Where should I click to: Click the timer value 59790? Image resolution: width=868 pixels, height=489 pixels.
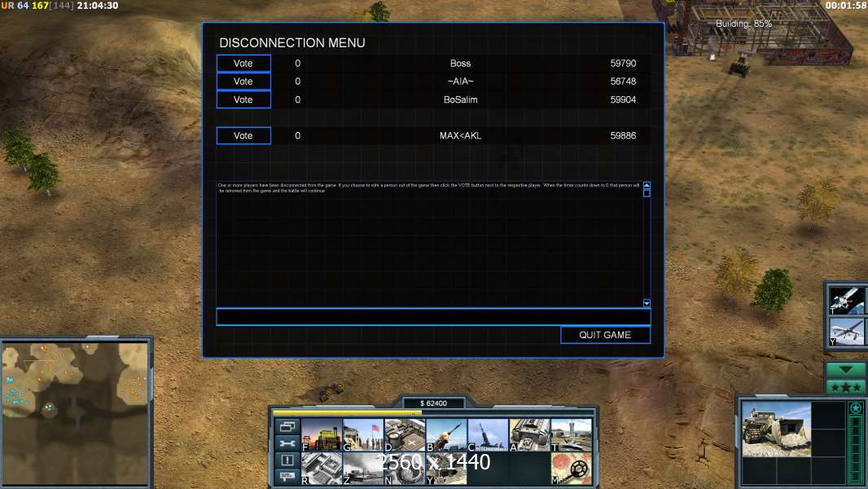624,63
